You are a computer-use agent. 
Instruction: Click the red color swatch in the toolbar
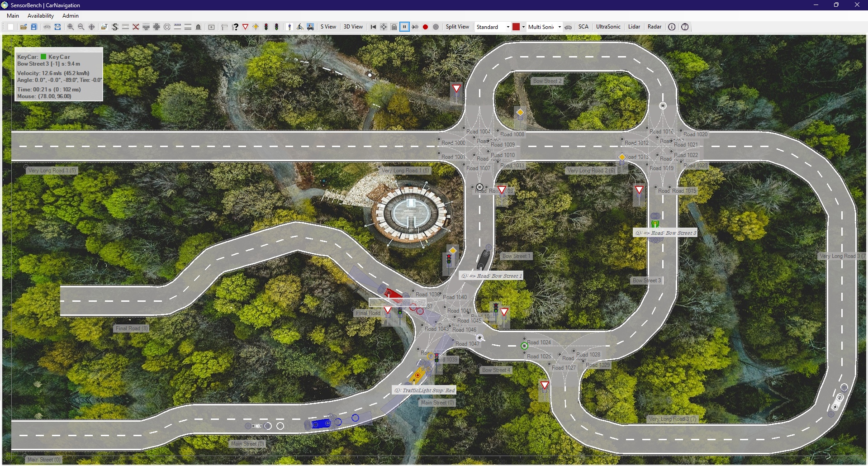[516, 27]
